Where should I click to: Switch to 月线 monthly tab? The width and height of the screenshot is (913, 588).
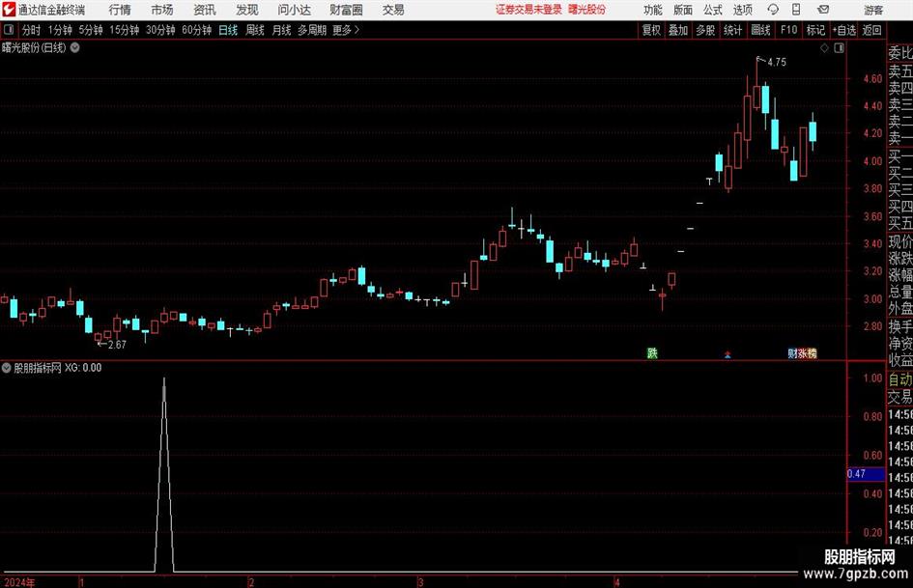(x=282, y=30)
